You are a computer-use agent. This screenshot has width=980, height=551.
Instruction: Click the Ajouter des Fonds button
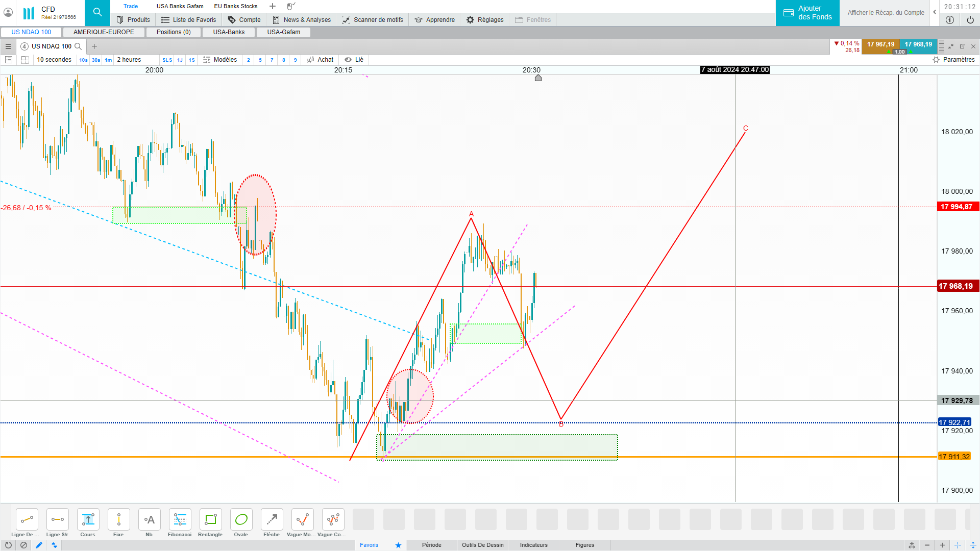pyautogui.click(x=807, y=13)
